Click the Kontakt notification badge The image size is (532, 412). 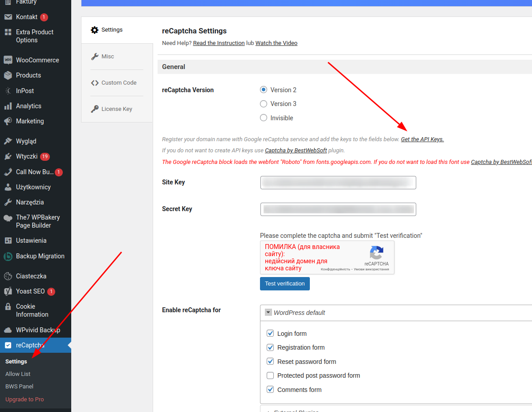click(x=44, y=17)
